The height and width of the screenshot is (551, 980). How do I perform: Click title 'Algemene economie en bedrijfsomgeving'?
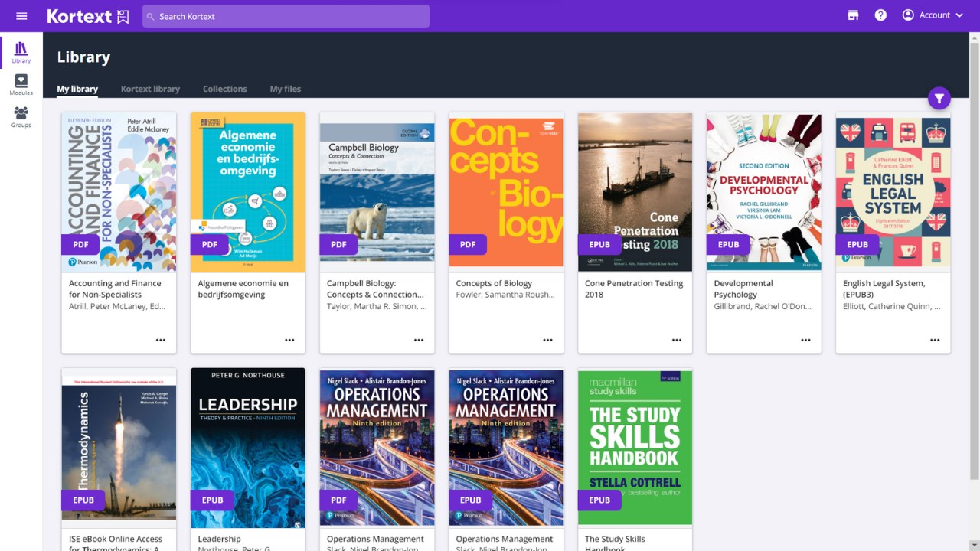243,289
